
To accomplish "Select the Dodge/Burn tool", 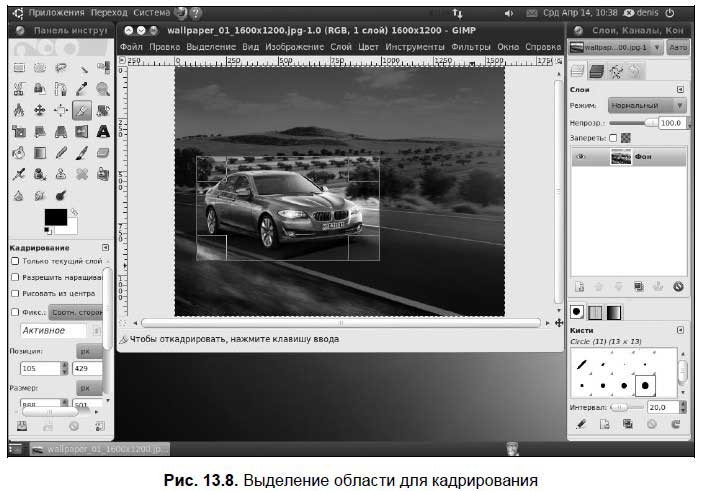I will tap(61, 196).
